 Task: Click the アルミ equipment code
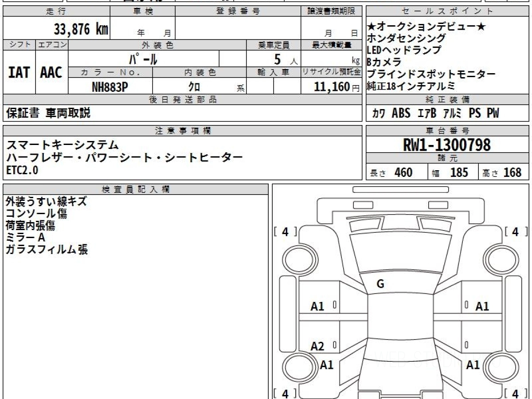(453, 113)
